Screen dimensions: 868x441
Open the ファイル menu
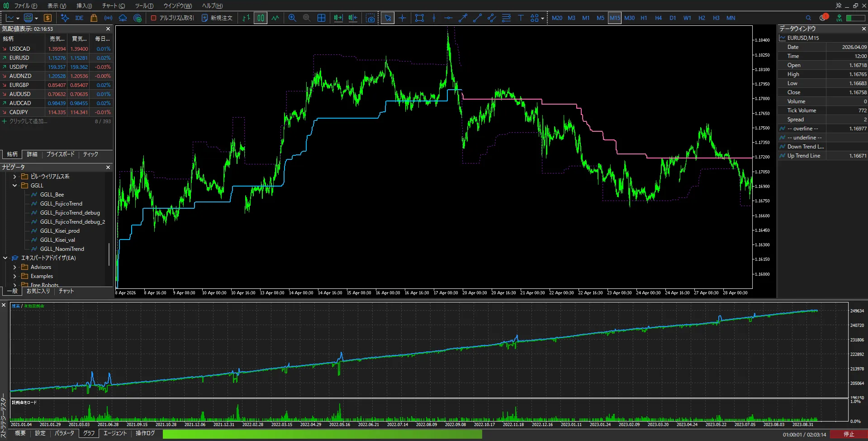click(x=25, y=6)
